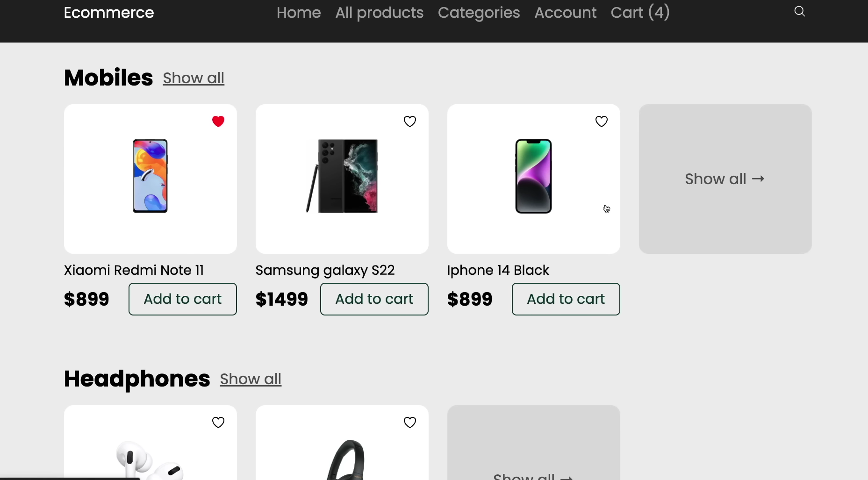The image size is (868, 480).
Task: Unfavorite the Xiaomi Redmi Note 11 heart
Action: (218, 122)
